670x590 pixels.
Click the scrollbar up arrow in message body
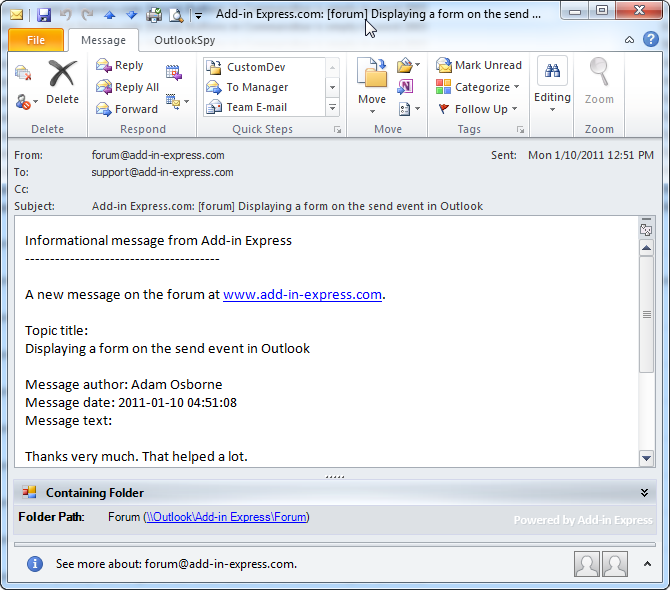click(646, 248)
